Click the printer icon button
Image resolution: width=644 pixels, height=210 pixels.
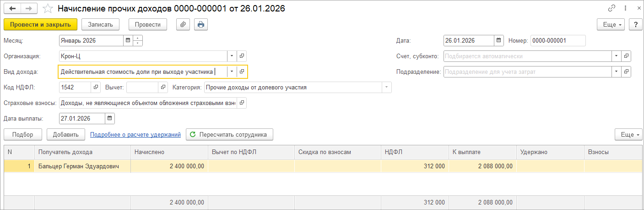pos(201,24)
